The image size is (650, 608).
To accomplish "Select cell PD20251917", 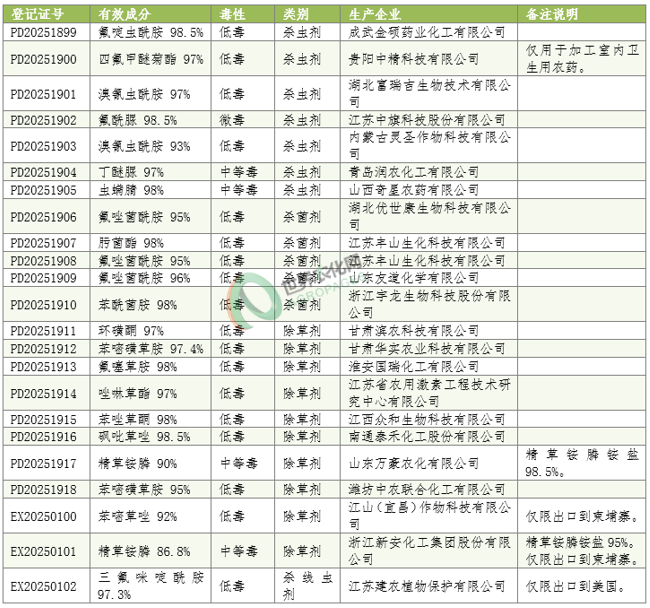I will point(44,463).
